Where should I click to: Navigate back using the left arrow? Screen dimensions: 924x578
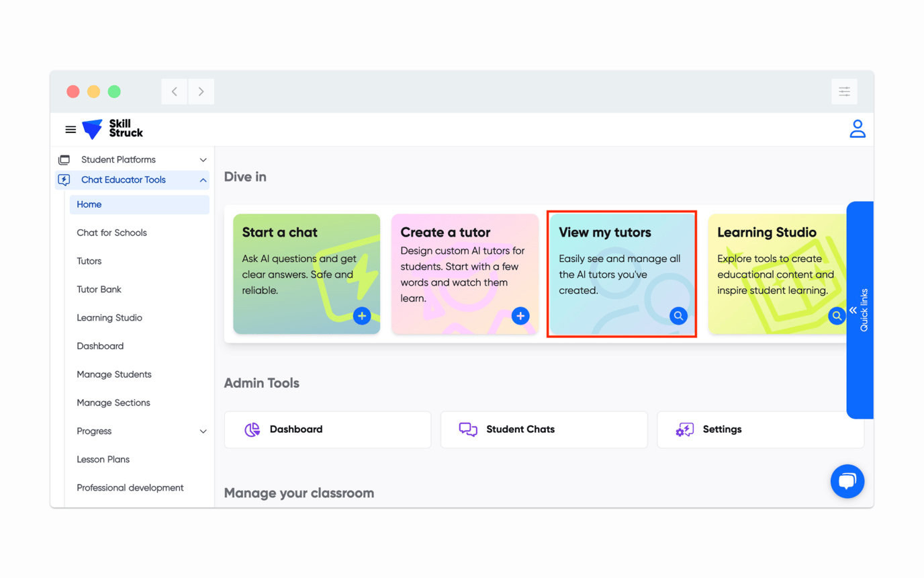(x=174, y=91)
